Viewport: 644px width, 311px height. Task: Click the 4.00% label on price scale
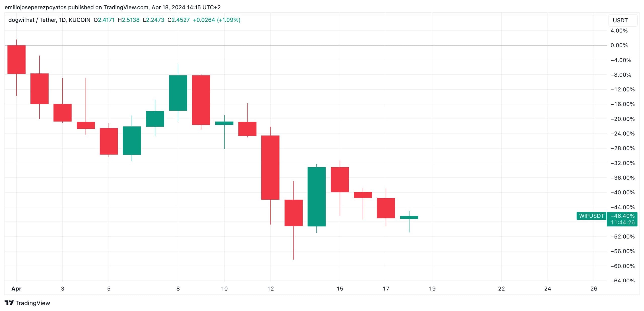pos(619,31)
